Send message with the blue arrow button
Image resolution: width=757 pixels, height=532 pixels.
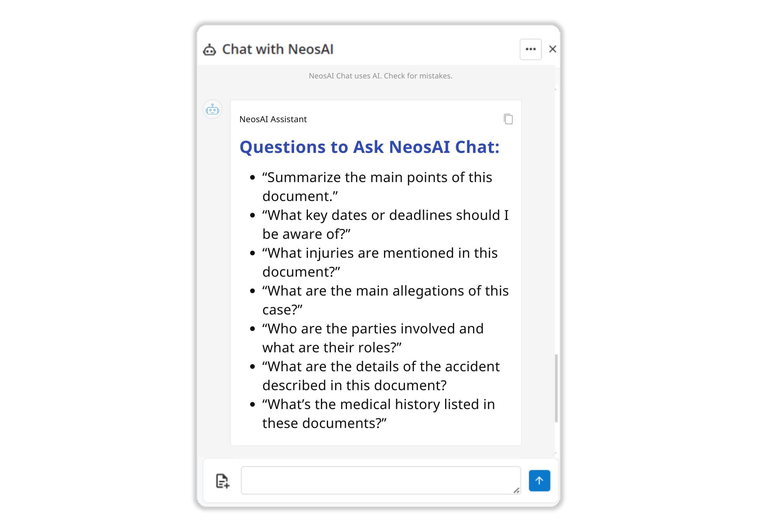tap(539, 480)
